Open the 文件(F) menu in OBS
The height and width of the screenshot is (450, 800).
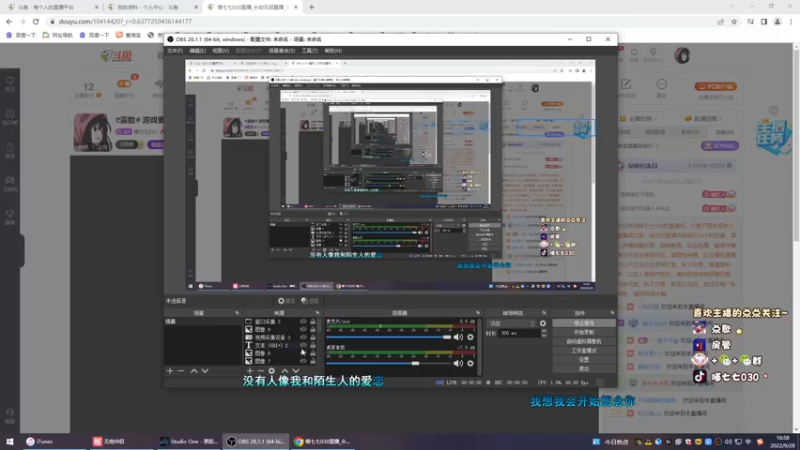pos(174,51)
